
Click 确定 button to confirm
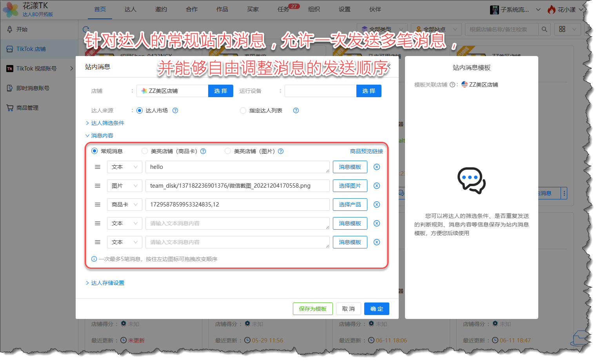376,309
